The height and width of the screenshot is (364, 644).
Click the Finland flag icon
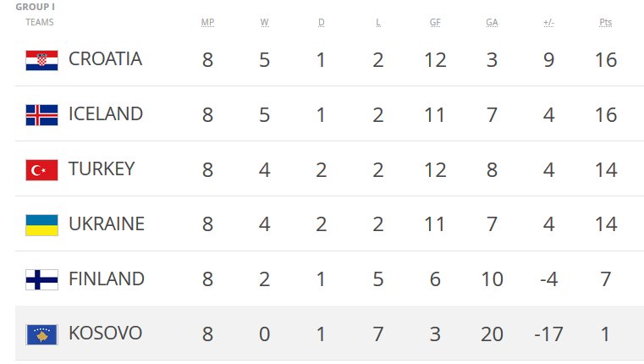41,279
